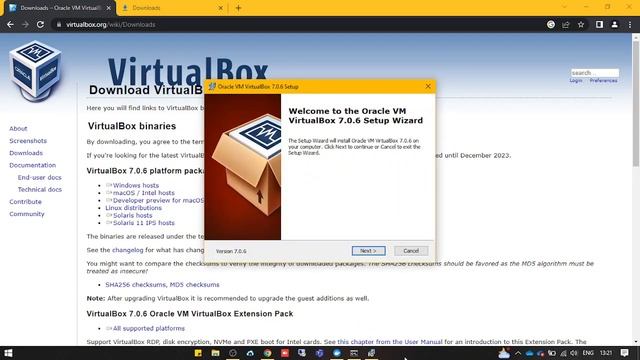Close the second Downloads tab
The image size is (640, 360).
[220, 8]
